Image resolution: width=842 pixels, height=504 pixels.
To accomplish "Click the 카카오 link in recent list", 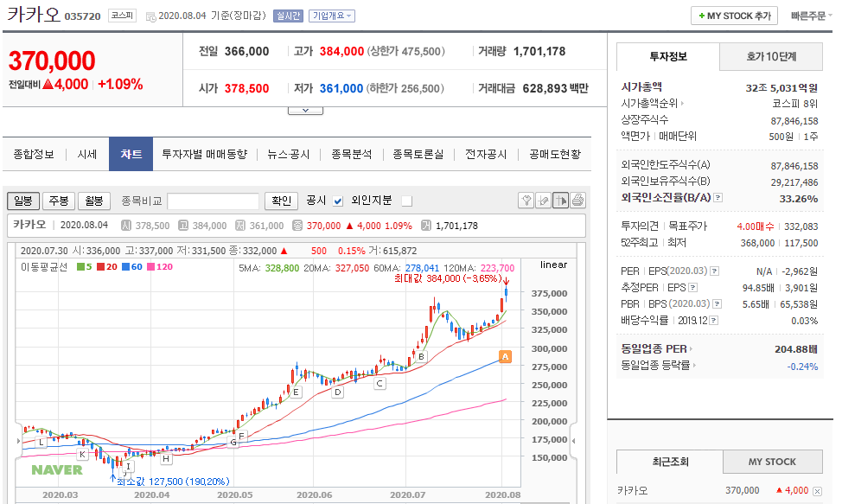I will click(x=633, y=490).
